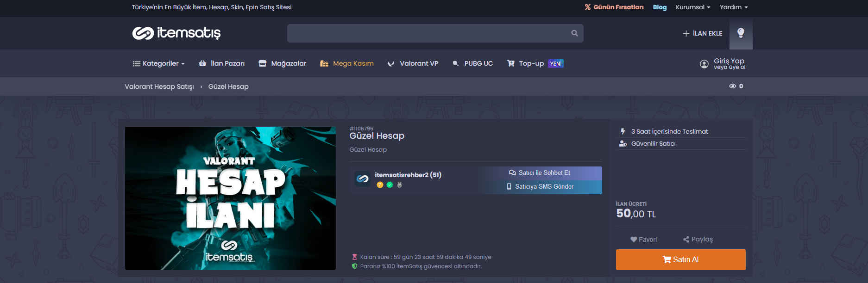Click the hourglass icon beside Kalan süre
The width and height of the screenshot is (868, 283).
[355, 257]
